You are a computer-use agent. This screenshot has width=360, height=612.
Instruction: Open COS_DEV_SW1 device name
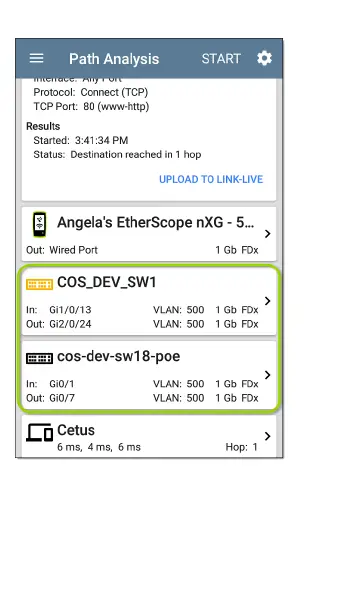tap(107, 282)
